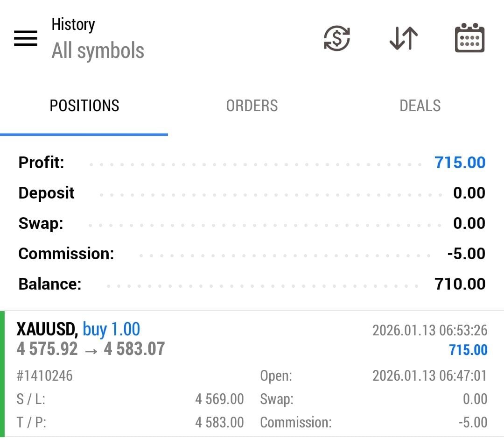
Task: Tap the Balance value 710.00
Action: pos(460,284)
